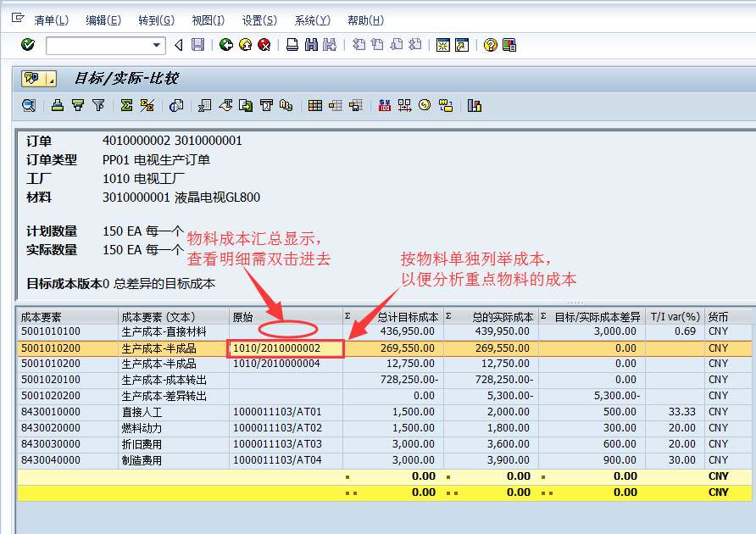Screen dimensions: 756x534
Task: Collapse command field with left triangle
Action: point(178,45)
